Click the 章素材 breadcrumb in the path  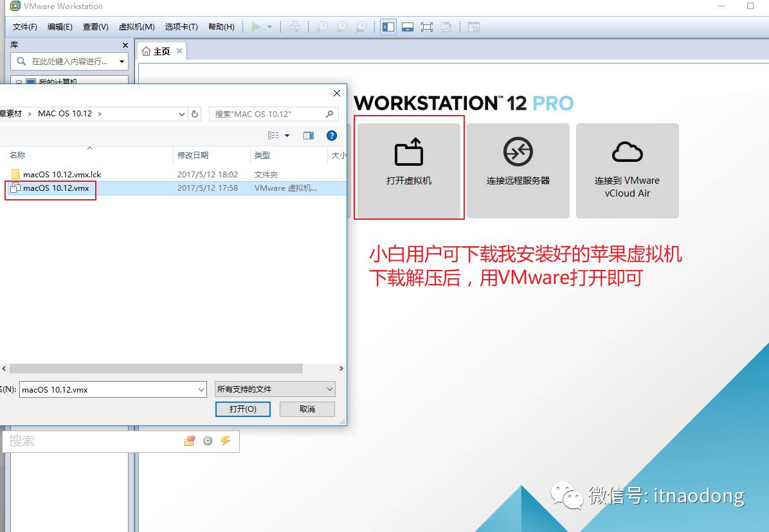tap(11, 114)
